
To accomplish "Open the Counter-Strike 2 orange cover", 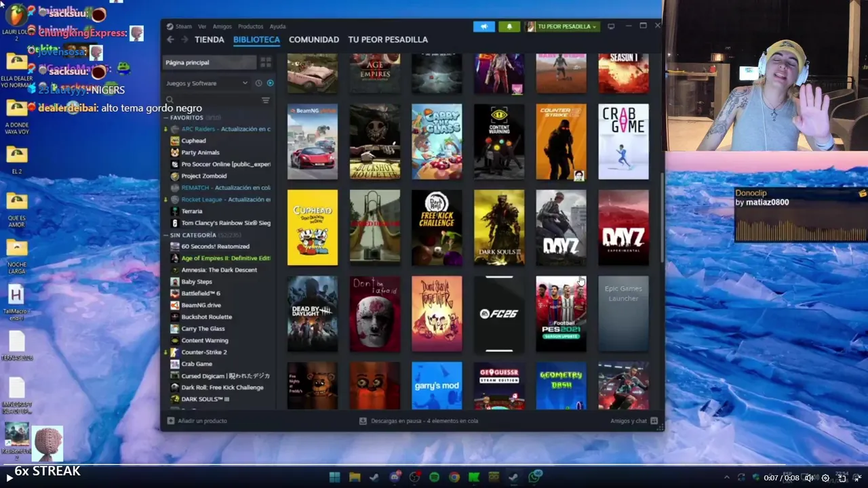I will pyautogui.click(x=561, y=142).
